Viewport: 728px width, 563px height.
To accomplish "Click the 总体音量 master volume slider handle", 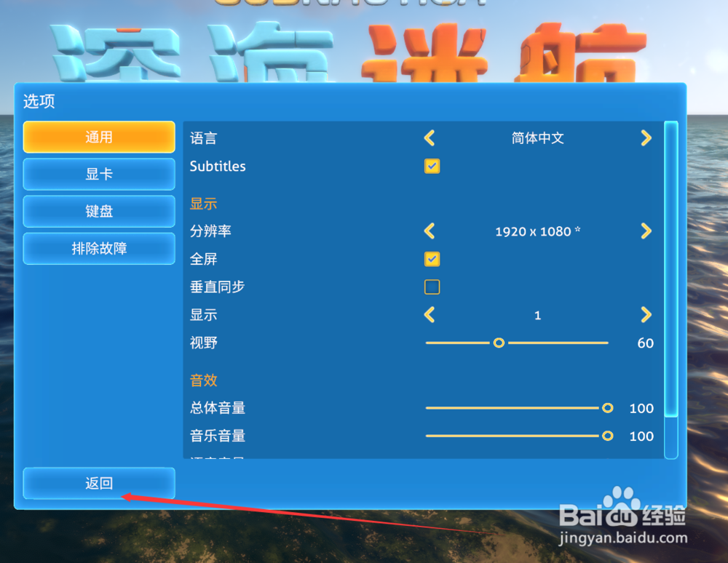I will (607, 408).
